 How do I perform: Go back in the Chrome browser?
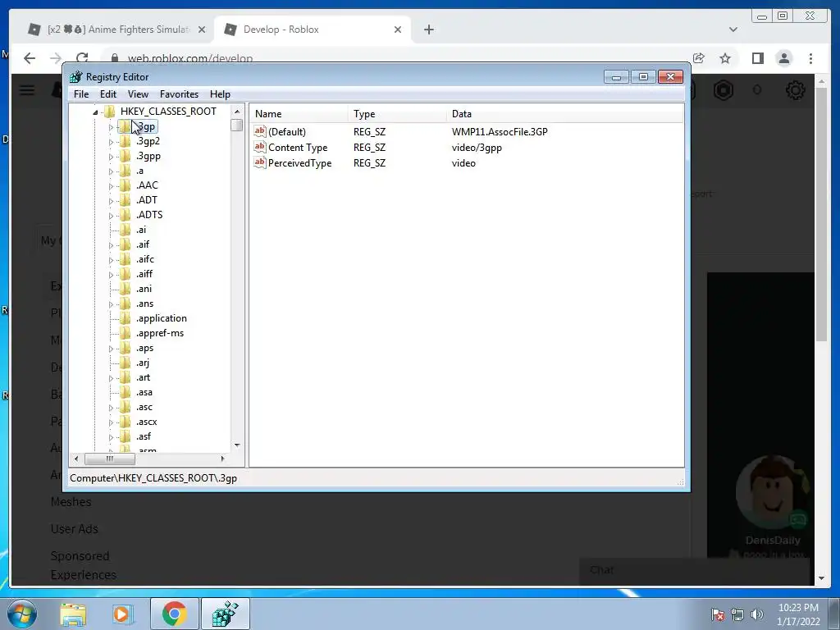click(30, 58)
